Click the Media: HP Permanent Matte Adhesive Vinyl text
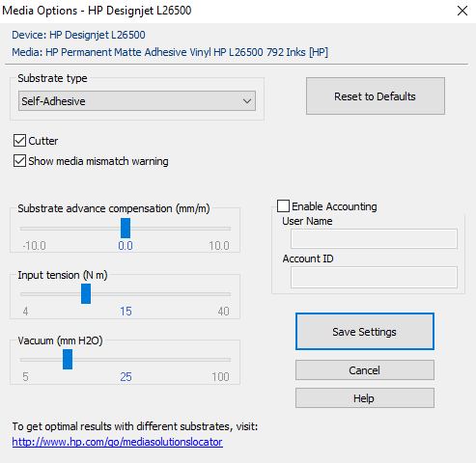Image resolution: width=476 pixels, height=463 pixels. point(170,52)
